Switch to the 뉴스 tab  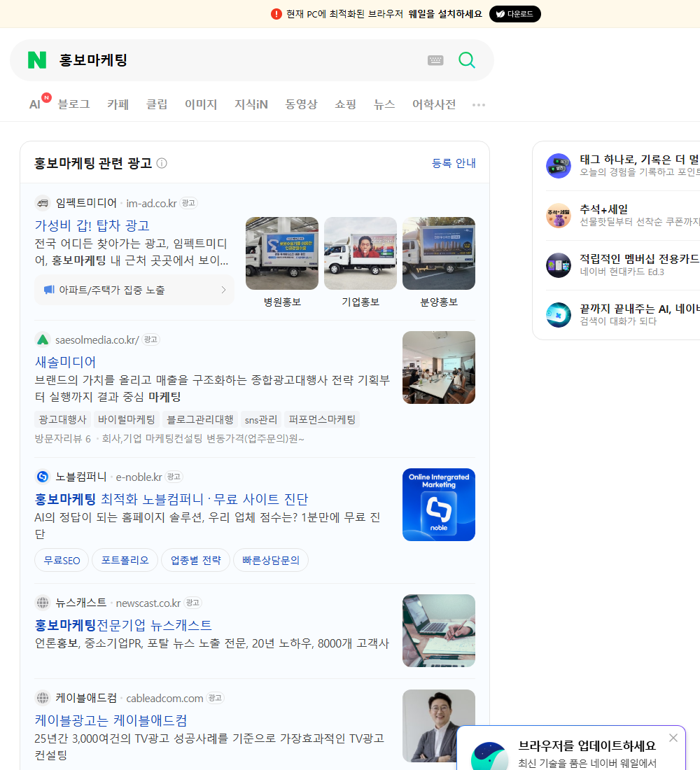[x=384, y=104]
